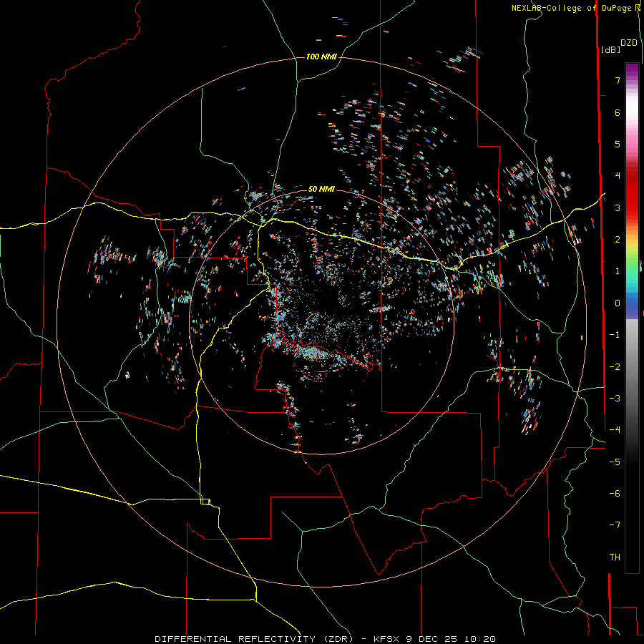Click the 100 NMI range ring label
The height and width of the screenshot is (644, 644).
click(321, 57)
